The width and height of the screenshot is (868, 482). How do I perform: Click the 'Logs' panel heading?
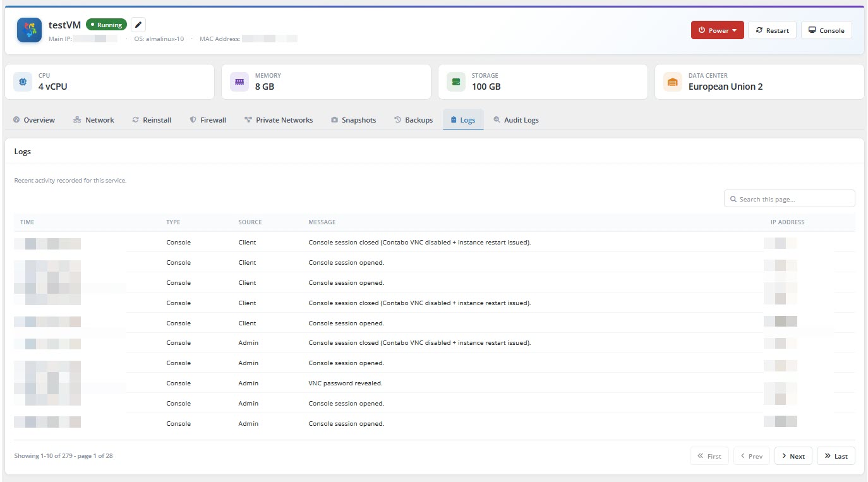(23, 152)
